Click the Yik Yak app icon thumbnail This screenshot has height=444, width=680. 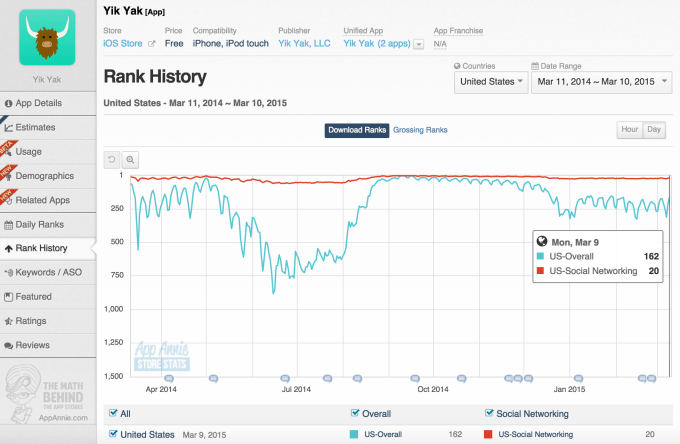tap(47, 37)
